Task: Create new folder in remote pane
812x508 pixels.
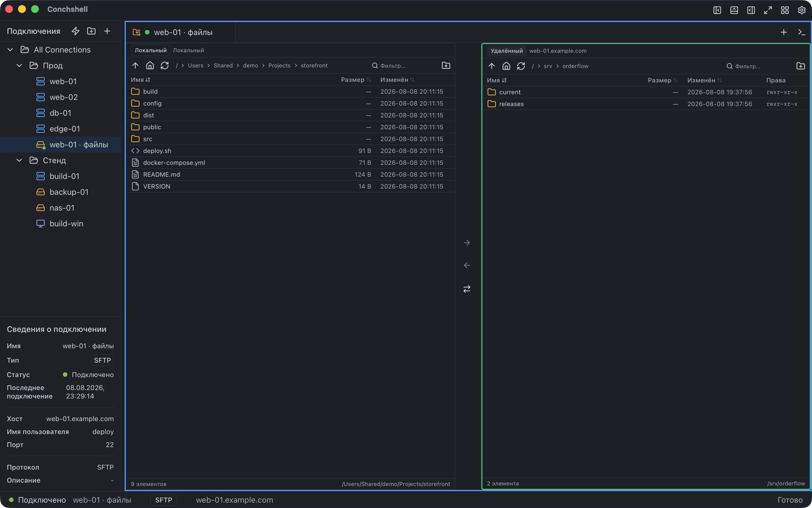Action: pos(801,66)
